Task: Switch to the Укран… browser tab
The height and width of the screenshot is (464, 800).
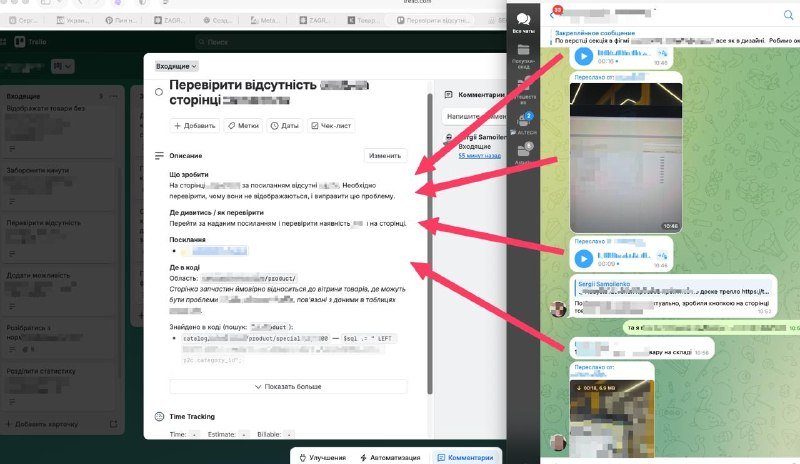Action: tap(72, 20)
